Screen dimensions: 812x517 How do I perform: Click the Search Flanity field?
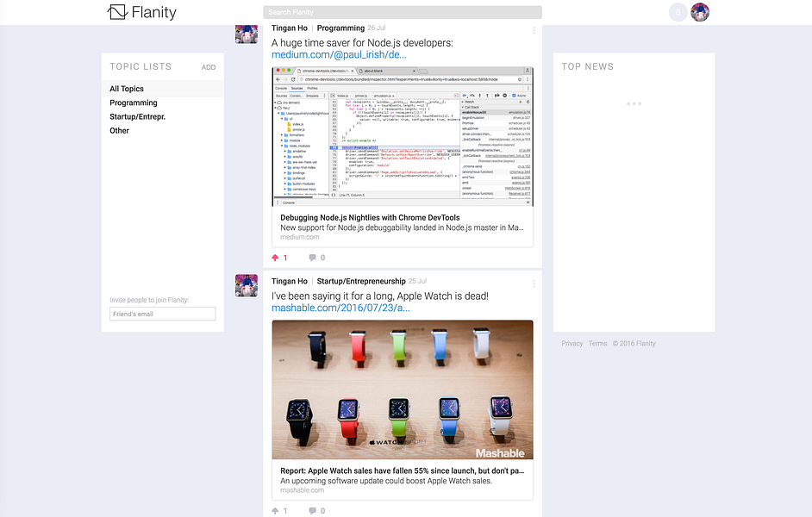click(x=403, y=12)
